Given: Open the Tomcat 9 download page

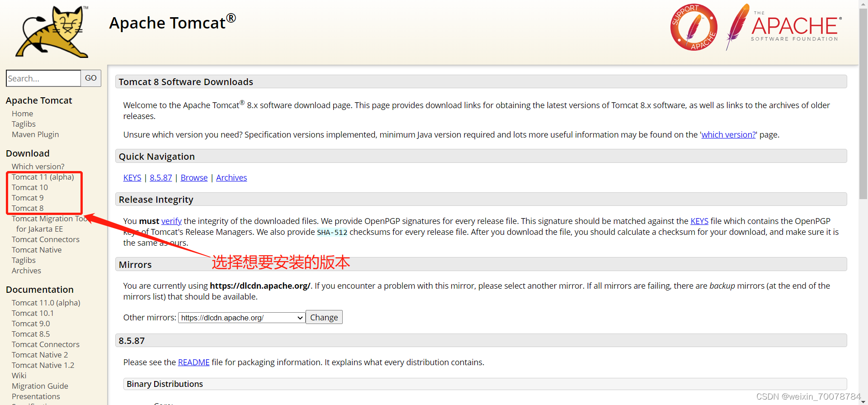Looking at the screenshot, I should pos(28,198).
